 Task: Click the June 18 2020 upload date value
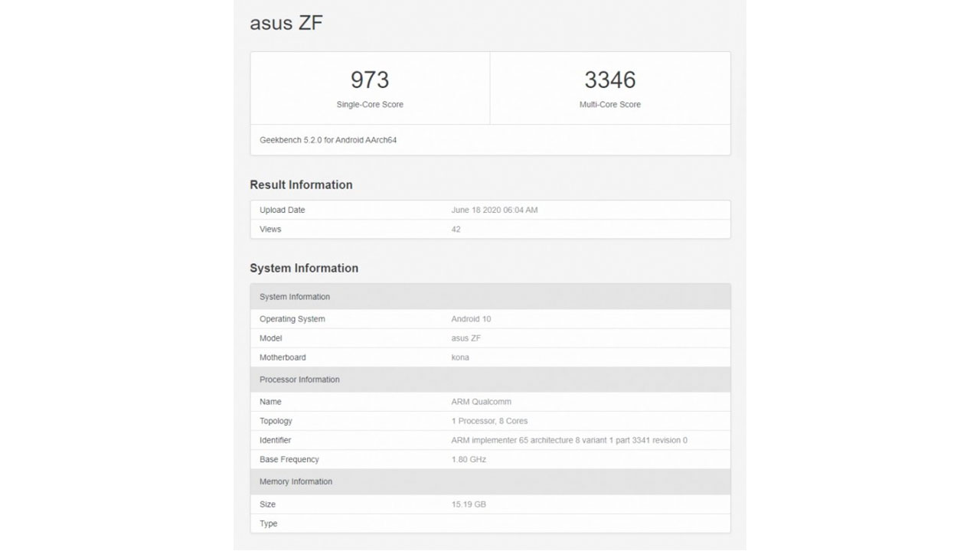495,210
